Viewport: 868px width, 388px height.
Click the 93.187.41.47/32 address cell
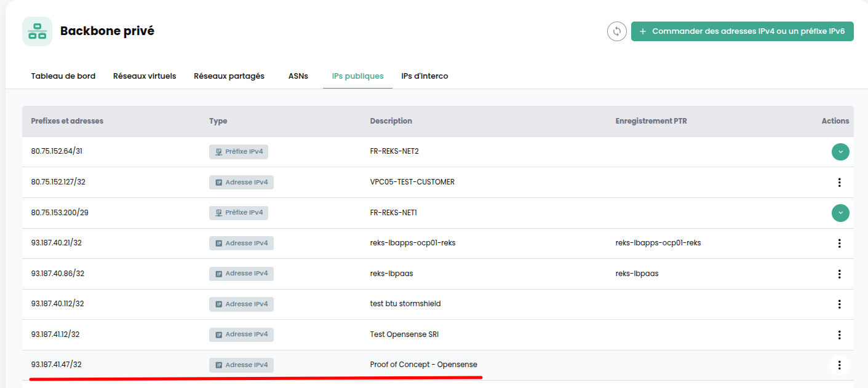point(56,365)
